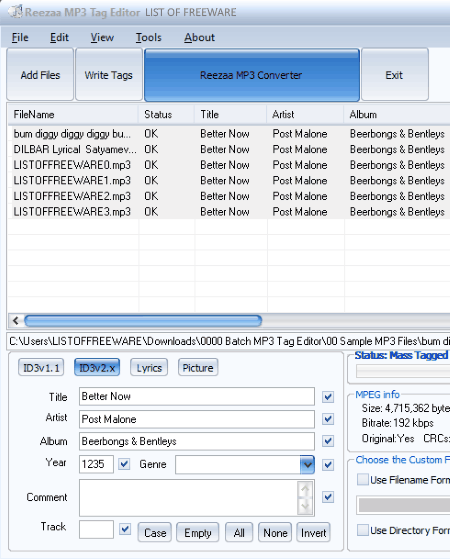Select the 'bum diggy diggy diggy bu...' file row
This screenshot has width=450, height=559.
coord(228,134)
